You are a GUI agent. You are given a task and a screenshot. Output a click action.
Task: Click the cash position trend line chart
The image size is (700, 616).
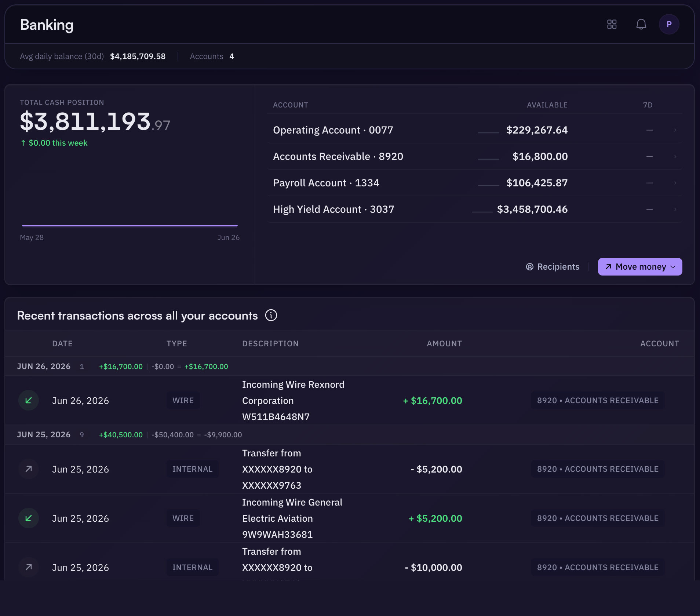[130, 225]
